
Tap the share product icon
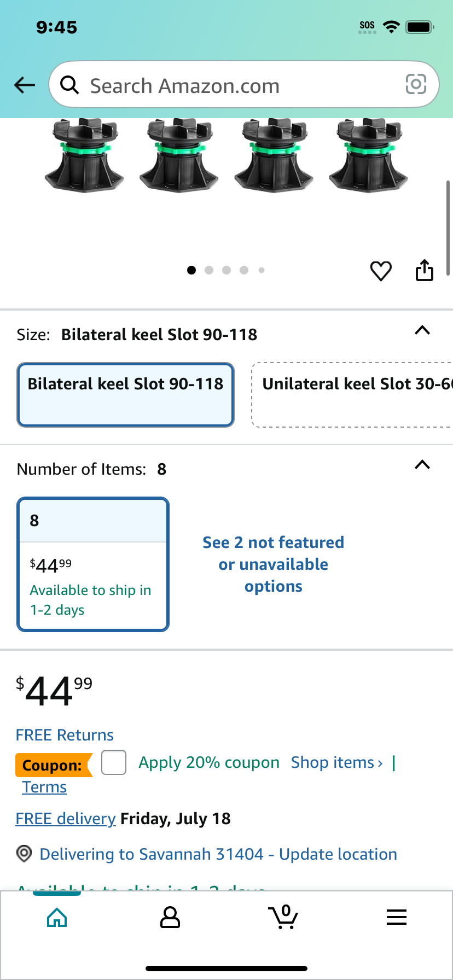(x=425, y=270)
